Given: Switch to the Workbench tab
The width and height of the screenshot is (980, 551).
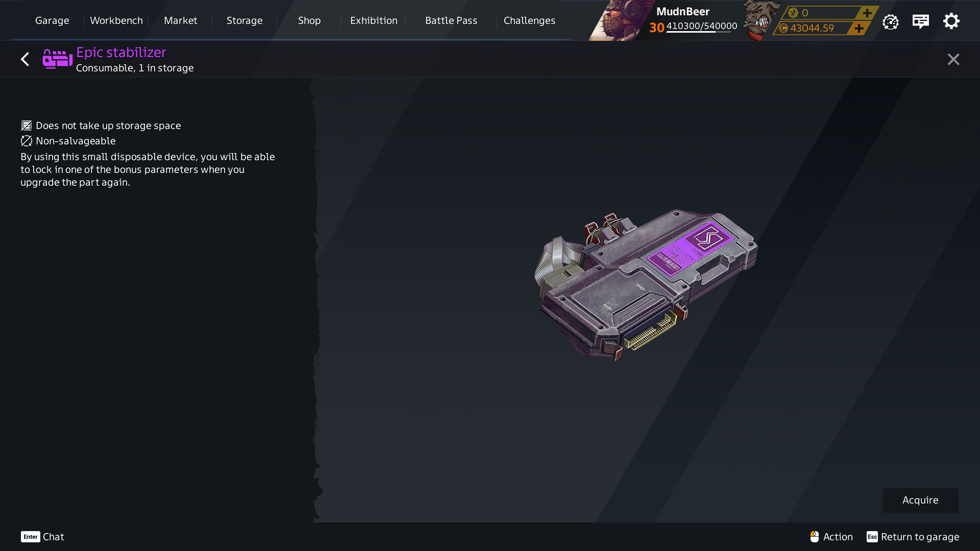Looking at the screenshot, I should [x=116, y=21].
